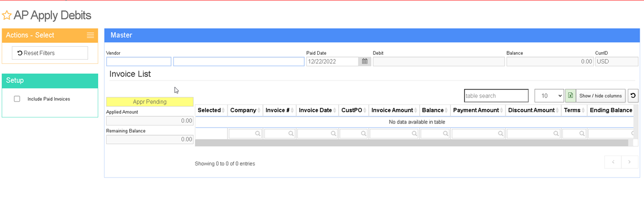644x198 pixels.
Task: Click the table search input field
Action: (496, 96)
